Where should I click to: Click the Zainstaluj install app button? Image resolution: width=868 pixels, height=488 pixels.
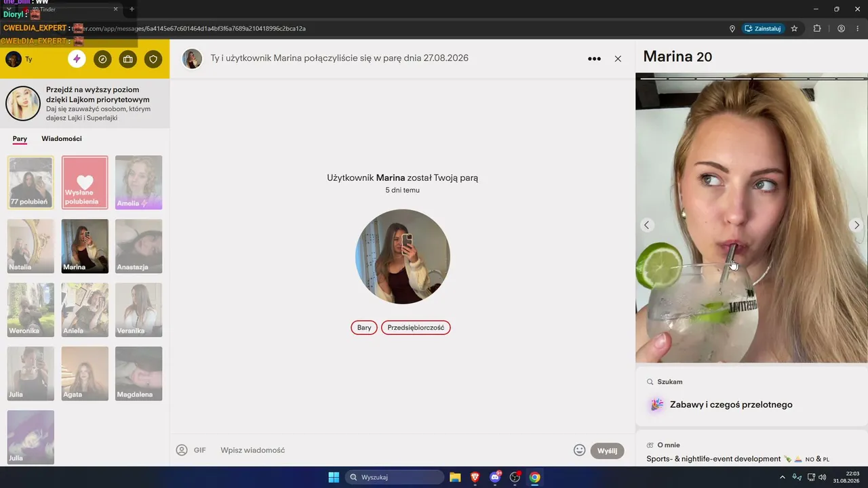pos(764,28)
